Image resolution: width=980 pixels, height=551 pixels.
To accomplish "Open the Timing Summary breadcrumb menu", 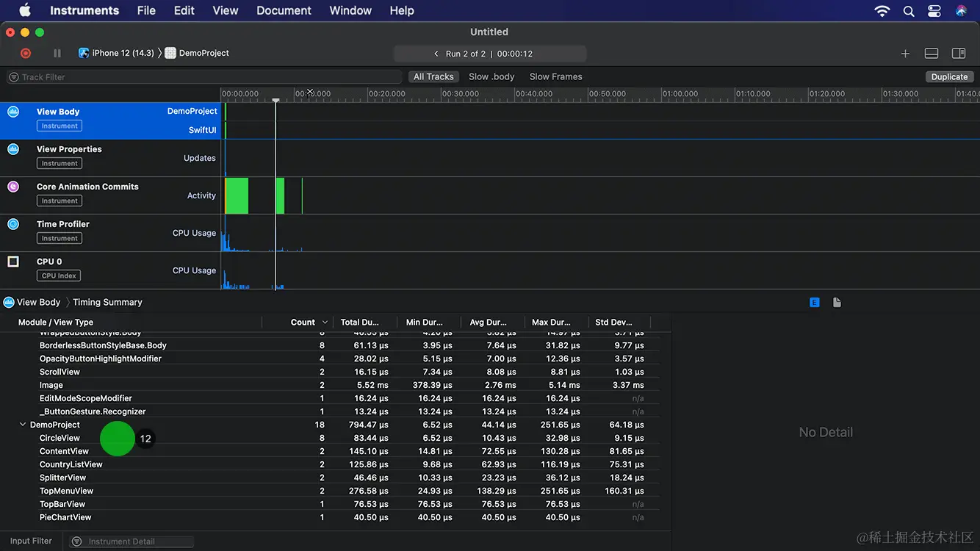I will [107, 303].
